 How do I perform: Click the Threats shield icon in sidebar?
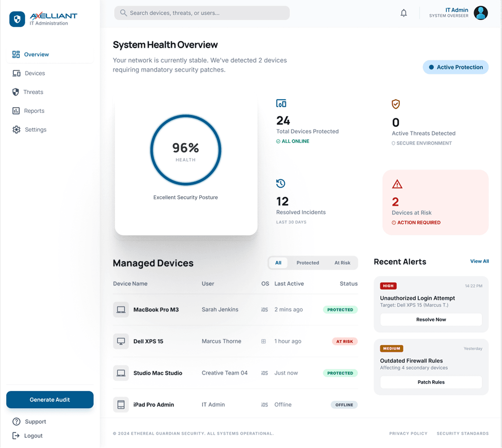coord(16,92)
